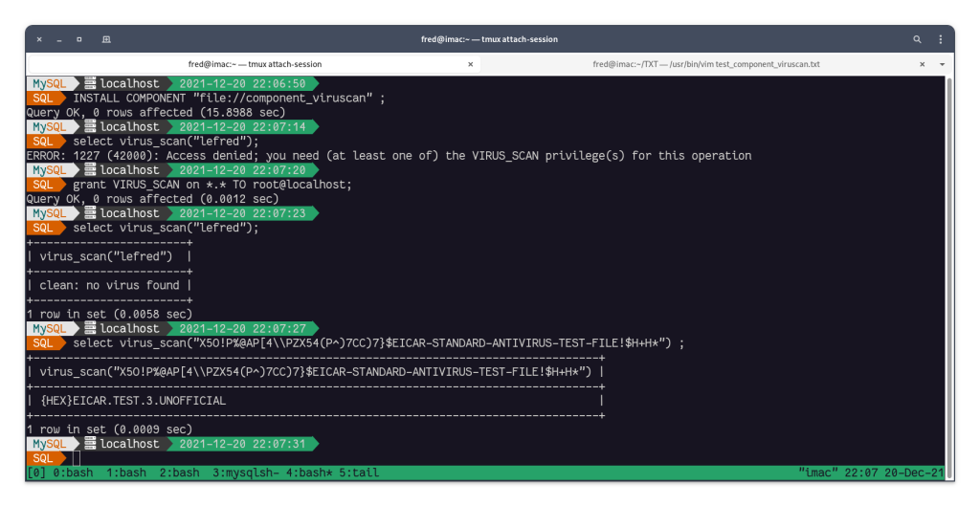Viewport: 980px width, 506px height.
Task: Maximize the terminal window
Action: (x=79, y=39)
